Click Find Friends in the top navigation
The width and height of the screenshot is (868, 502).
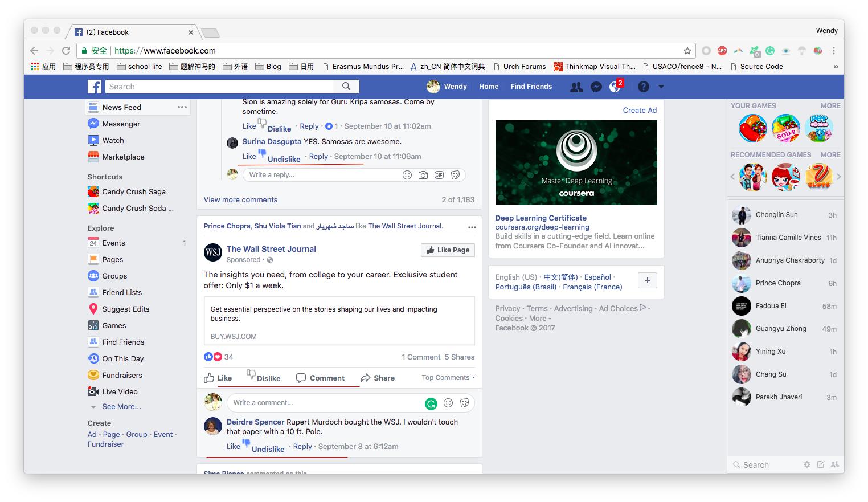click(x=531, y=87)
